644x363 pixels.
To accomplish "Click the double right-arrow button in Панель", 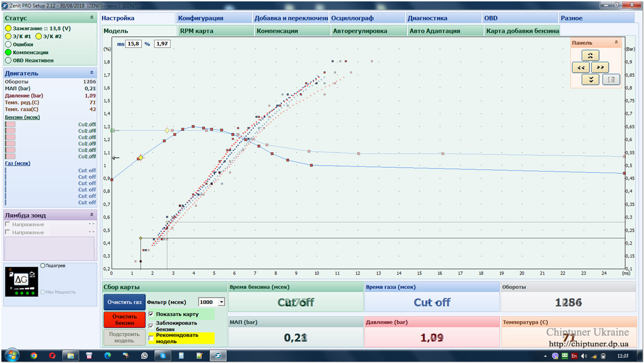I will [599, 67].
